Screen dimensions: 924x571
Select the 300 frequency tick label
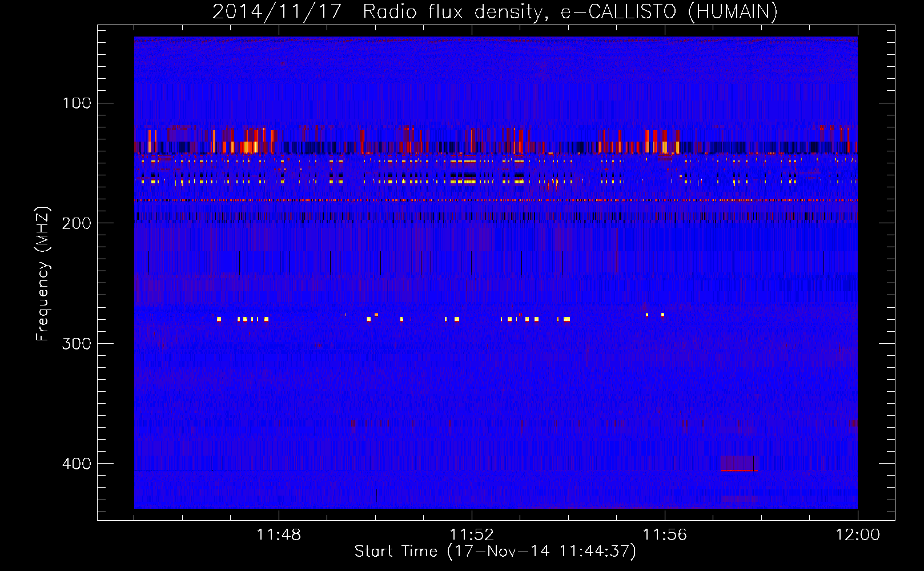77,344
